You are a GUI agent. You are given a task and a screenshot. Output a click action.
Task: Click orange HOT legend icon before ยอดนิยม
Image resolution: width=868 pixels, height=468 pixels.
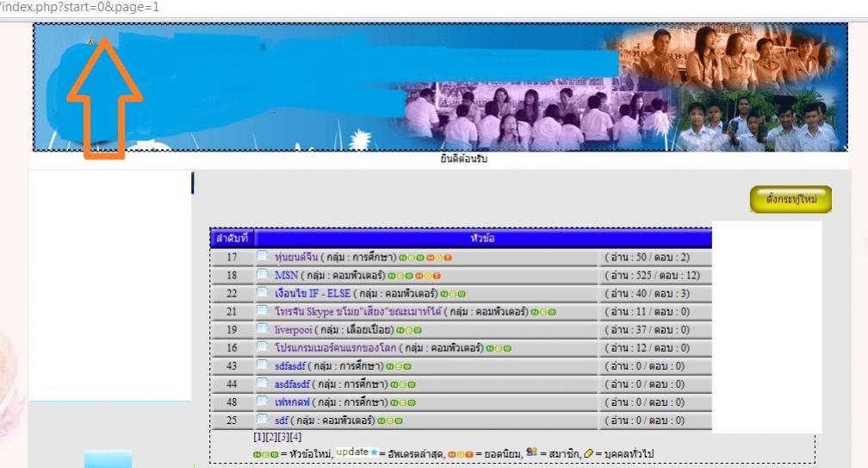462,455
